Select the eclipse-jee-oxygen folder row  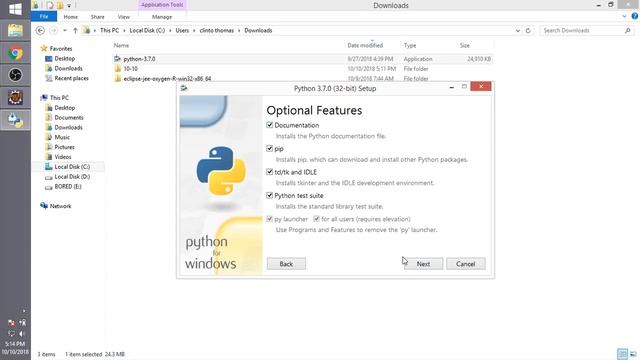302,78
